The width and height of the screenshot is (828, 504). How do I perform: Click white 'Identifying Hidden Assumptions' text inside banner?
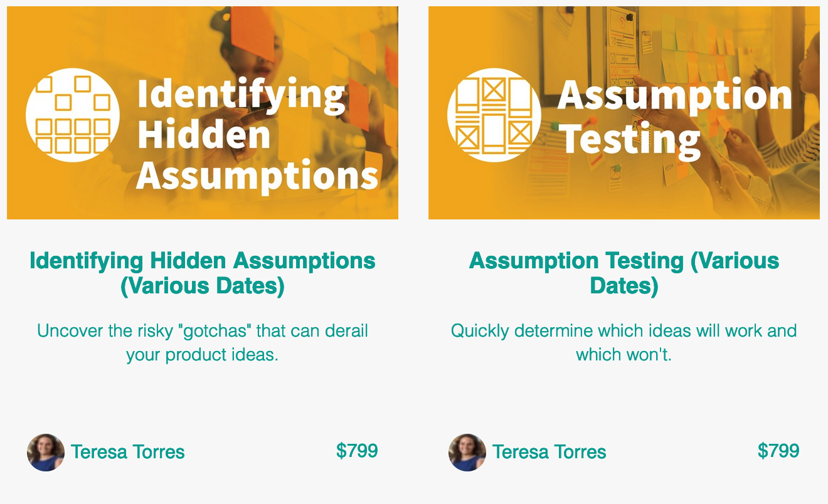click(x=257, y=135)
